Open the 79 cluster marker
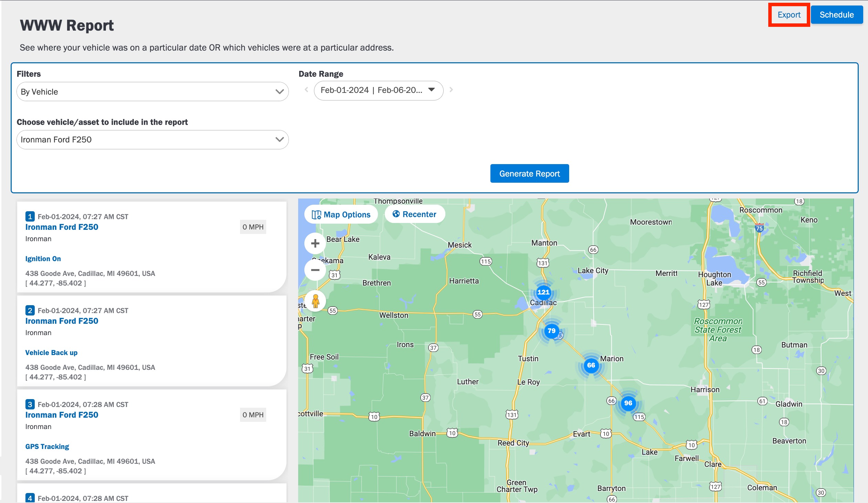Viewport: 868px width, 503px height. [552, 331]
